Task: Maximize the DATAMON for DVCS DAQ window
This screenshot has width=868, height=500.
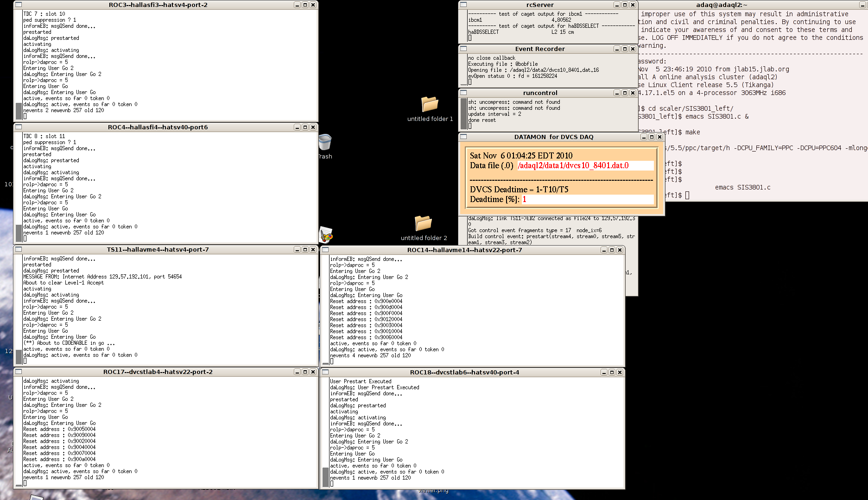Action: [x=652, y=137]
